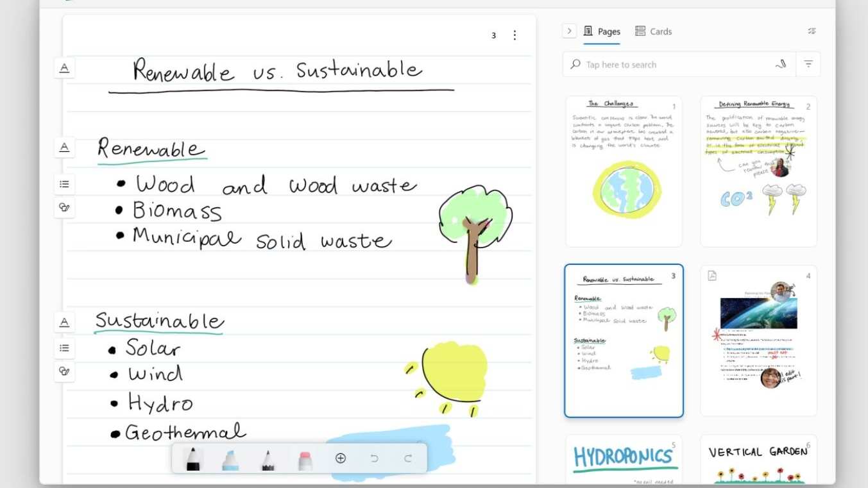Open the Hydroponics page thumbnail

click(x=624, y=459)
